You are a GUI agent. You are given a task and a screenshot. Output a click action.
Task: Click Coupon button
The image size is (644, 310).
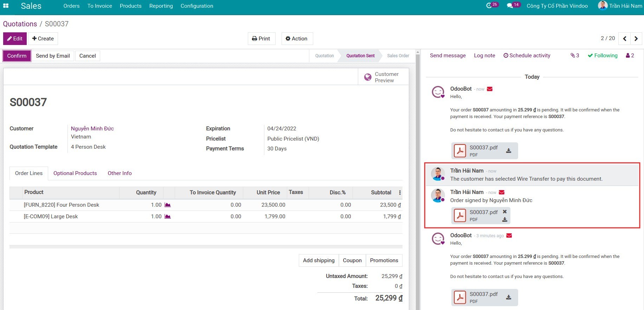[352, 260]
